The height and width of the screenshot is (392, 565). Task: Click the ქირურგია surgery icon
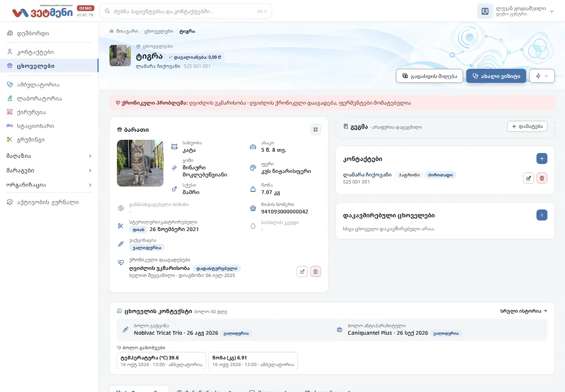pos(10,112)
